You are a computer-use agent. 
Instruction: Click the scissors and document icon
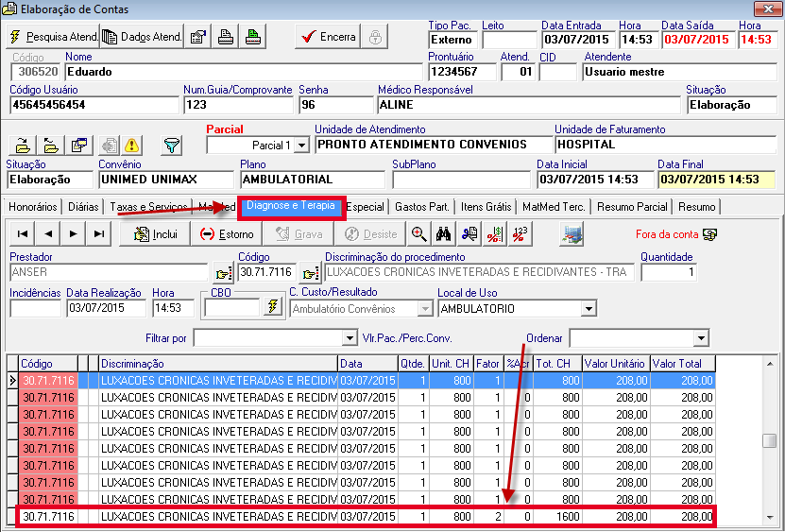(469, 234)
